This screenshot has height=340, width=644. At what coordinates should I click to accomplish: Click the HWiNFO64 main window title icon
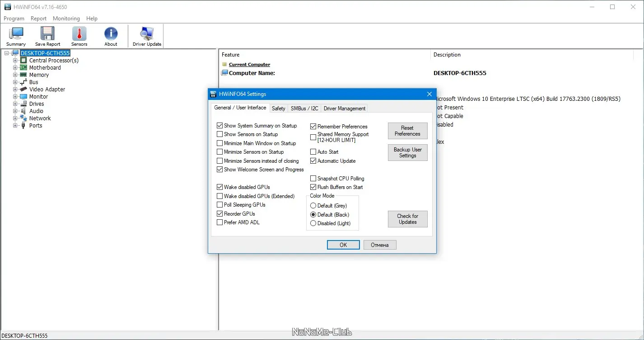pyautogui.click(x=7, y=7)
